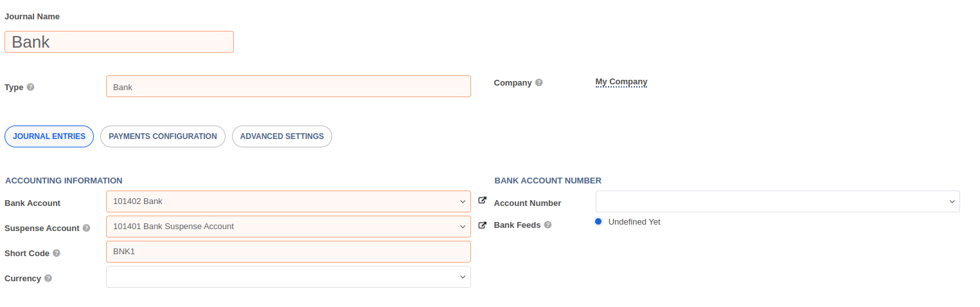Screen dimensions: 980x307
Task: Open the Payments Configuration tab
Action: [163, 136]
